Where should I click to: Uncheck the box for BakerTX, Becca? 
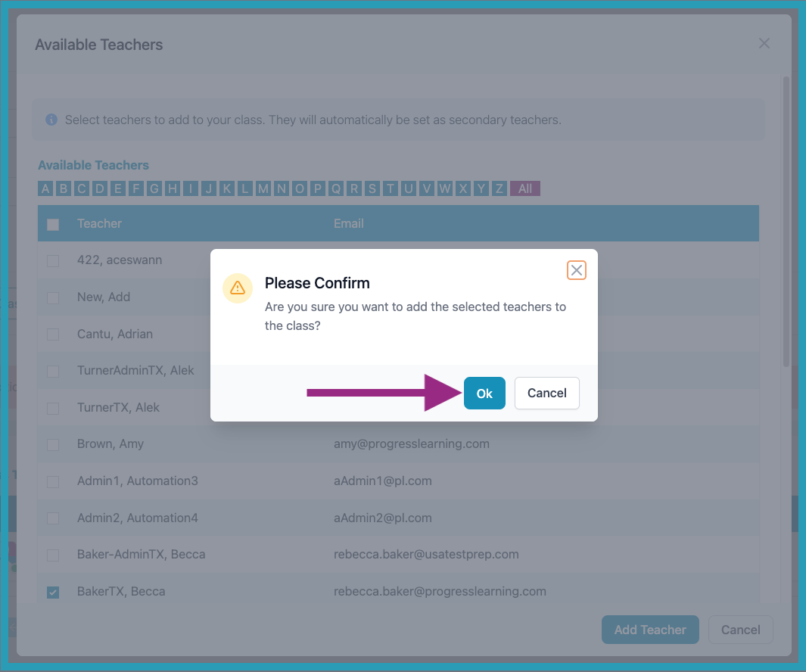pyautogui.click(x=53, y=593)
